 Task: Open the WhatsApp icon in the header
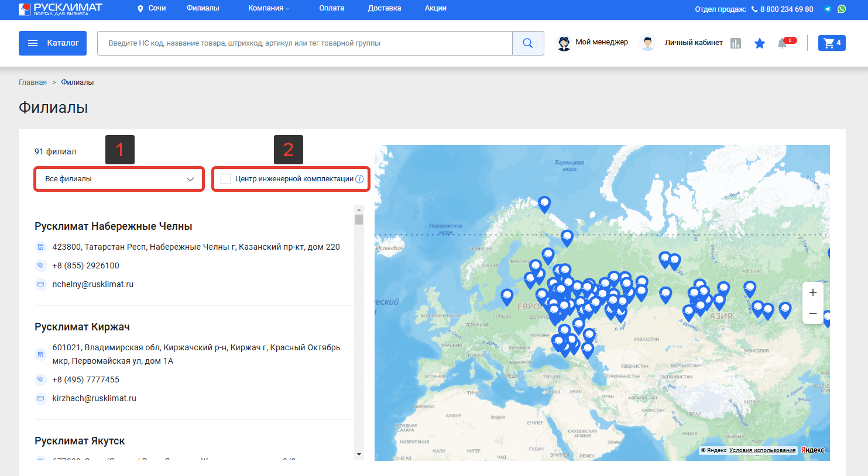842,9
